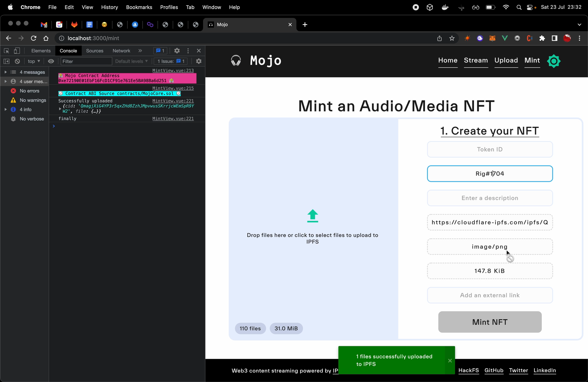Open the MetaMask fox extension
This screenshot has width=588, height=382.
(492, 38)
